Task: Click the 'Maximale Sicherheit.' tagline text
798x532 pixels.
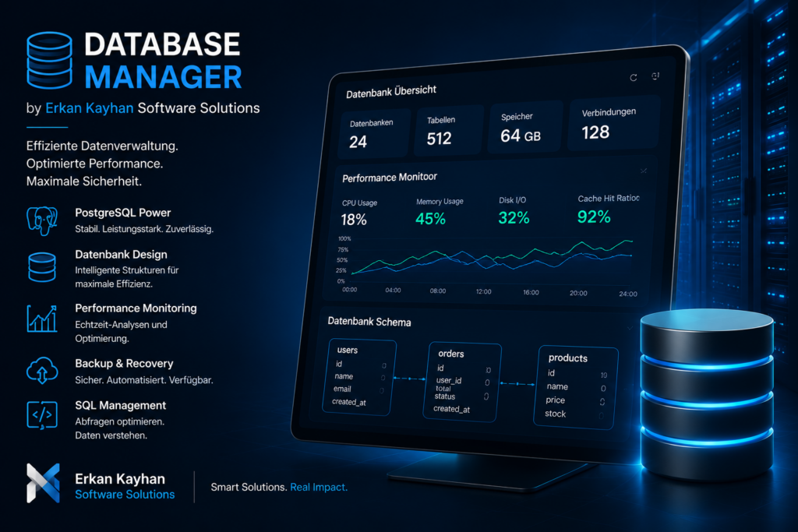Action: pos(84,181)
